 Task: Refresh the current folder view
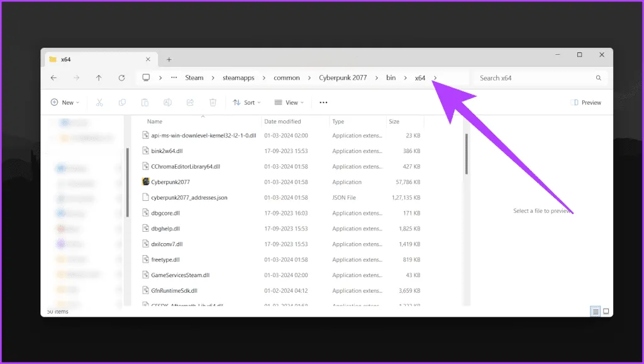[121, 78]
